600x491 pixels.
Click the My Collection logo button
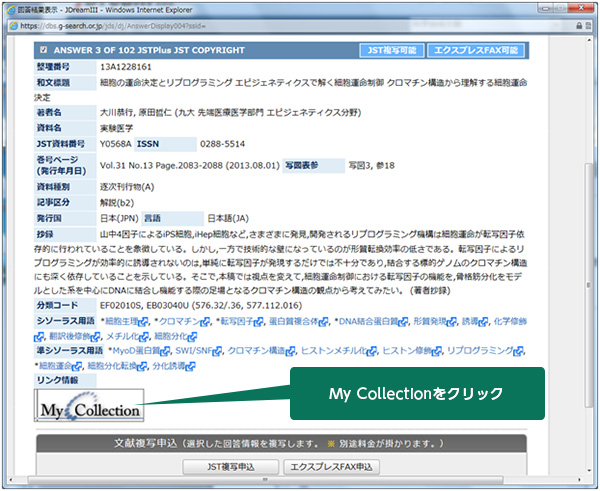[88, 409]
